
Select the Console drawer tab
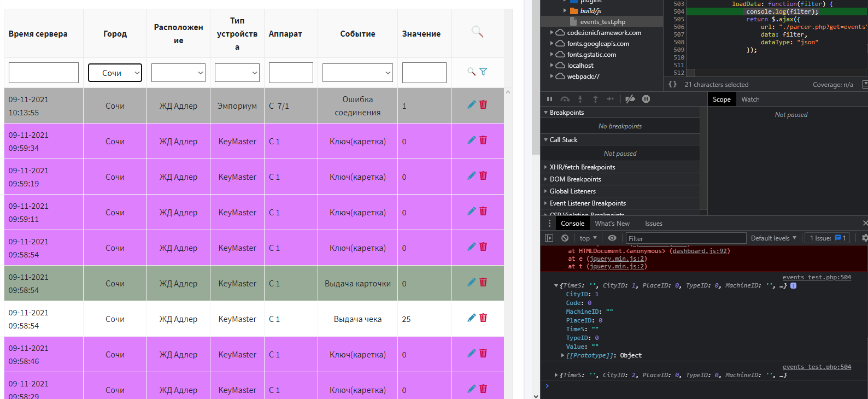pos(572,223)
